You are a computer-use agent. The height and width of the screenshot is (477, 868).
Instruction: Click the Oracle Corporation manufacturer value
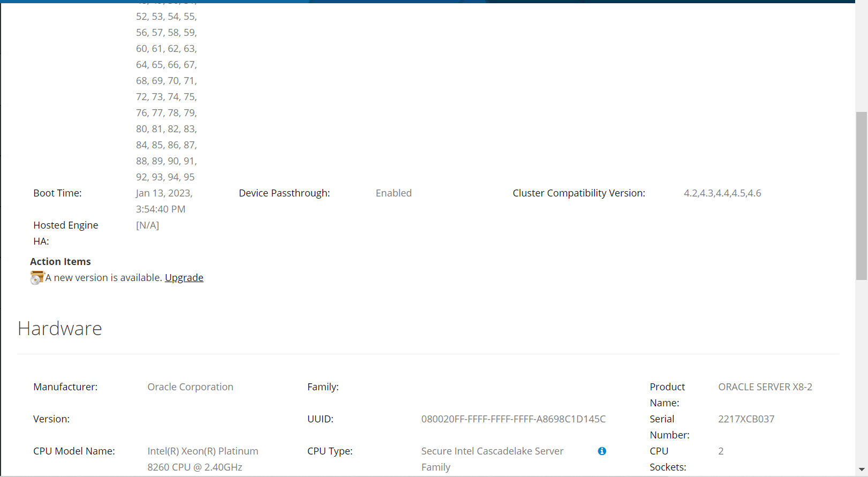click(x=190, y=387)
